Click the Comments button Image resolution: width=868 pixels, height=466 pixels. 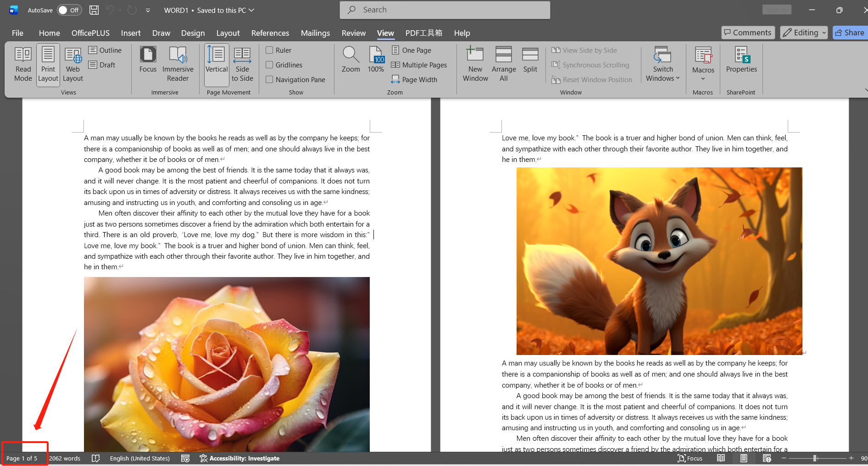(748, 33)
